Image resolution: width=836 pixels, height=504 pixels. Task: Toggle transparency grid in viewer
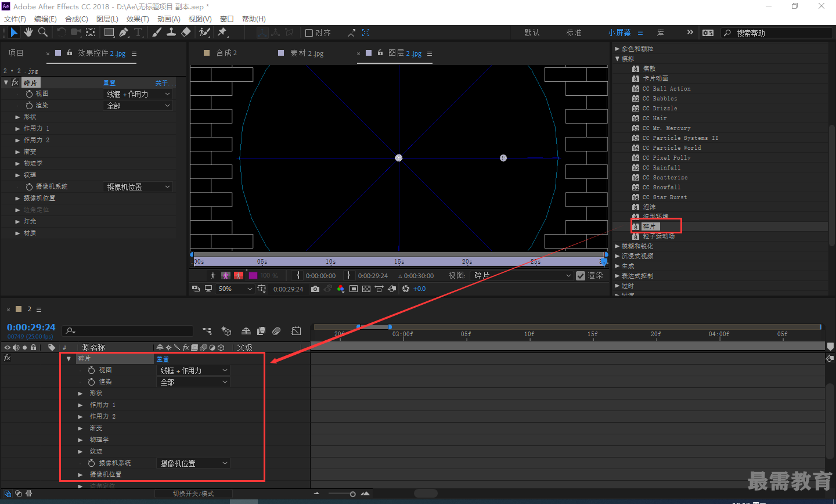366,289
